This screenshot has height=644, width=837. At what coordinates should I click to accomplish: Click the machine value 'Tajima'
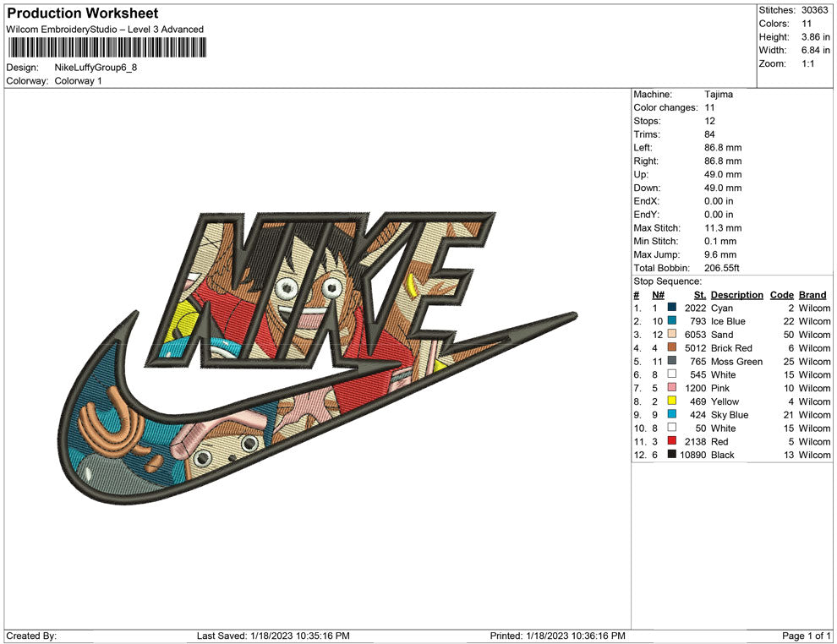point(719,95)
